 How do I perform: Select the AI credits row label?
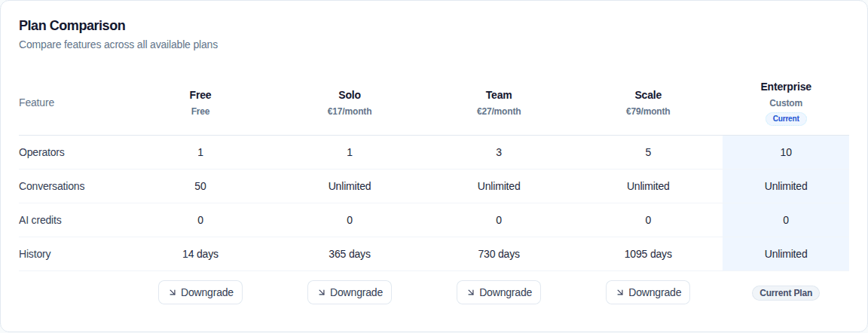40,220
